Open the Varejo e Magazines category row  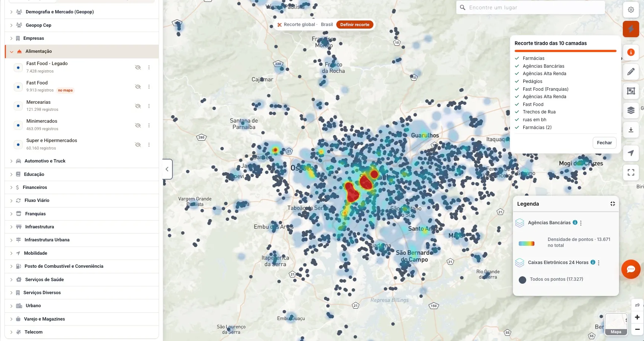pyautogui.click(x=82, y=319)
